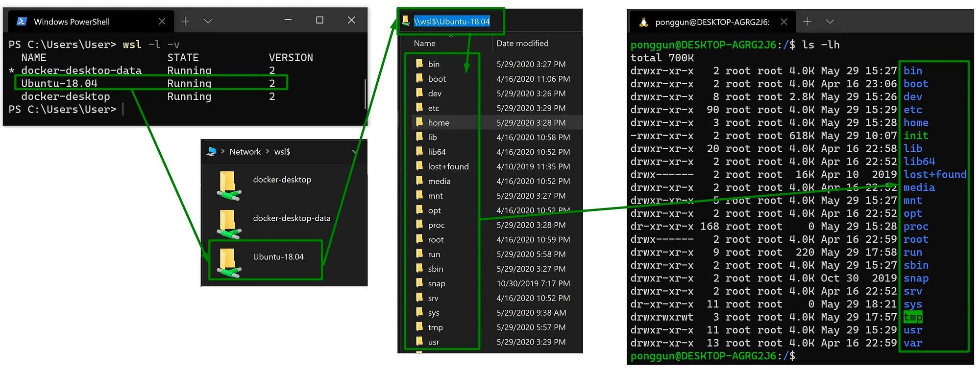Click the 'wsl -l -v' command text
Screen dimensions: 980x370
point(151,45)
